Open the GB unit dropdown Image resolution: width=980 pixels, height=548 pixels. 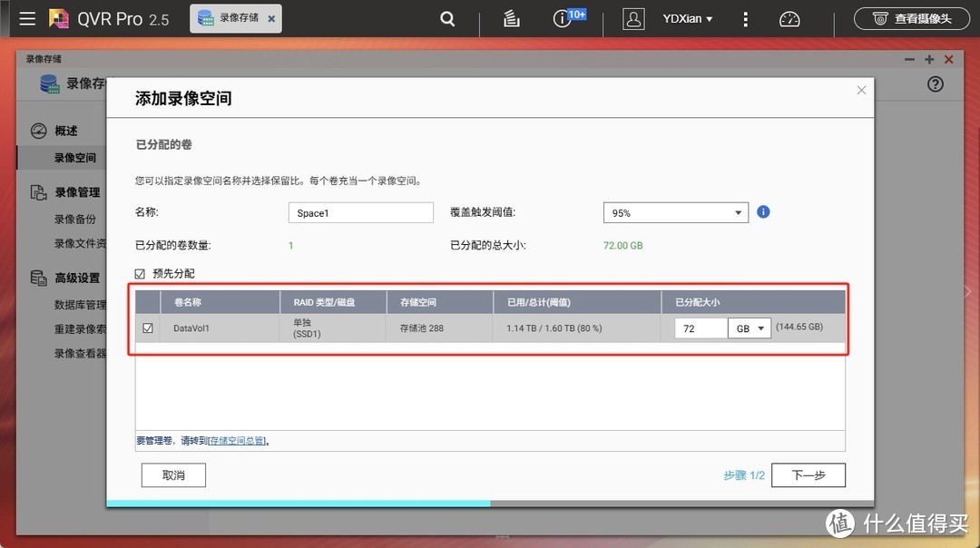pyautogui.click(x=749, y=328)
